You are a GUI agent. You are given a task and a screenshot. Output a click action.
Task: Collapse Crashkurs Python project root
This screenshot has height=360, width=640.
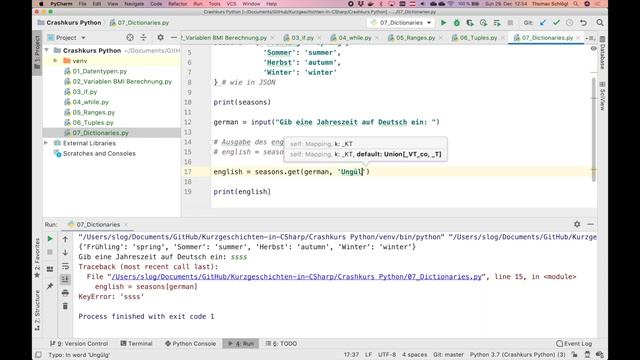47,50
